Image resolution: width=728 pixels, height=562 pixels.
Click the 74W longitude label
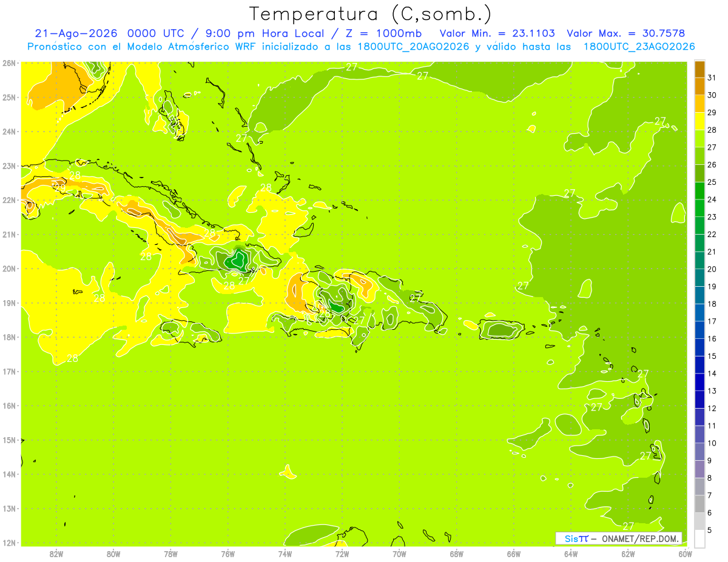click(x=285, y=554)
